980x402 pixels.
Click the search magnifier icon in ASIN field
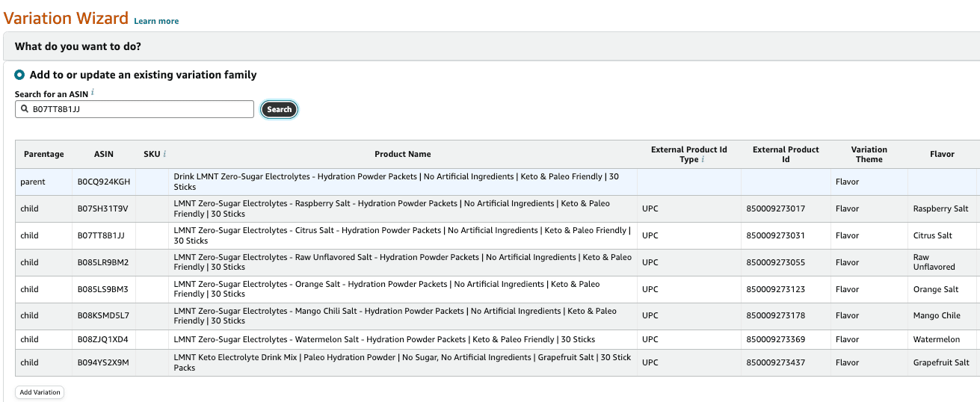[x=25, y=109]
